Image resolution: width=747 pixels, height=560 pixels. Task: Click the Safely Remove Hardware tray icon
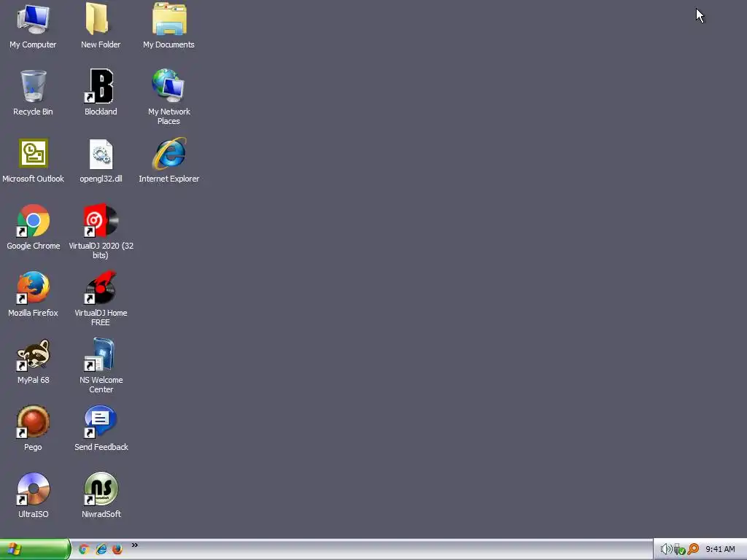point(679,550)
